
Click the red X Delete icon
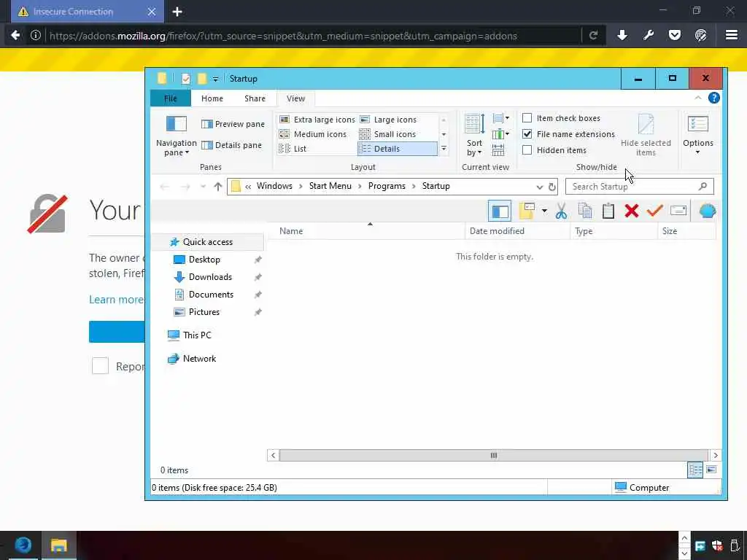point(632,211)
